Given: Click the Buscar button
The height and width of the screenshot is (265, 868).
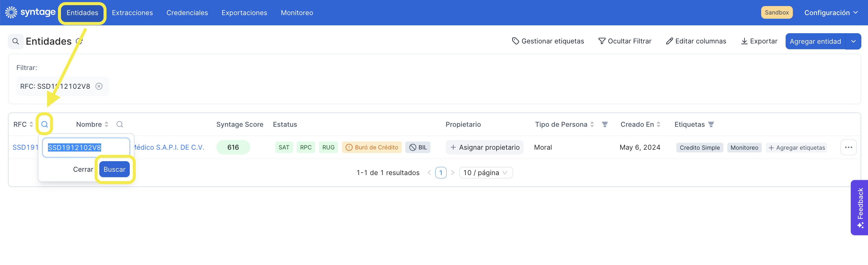Looking at the screenshot, I should (114, 169).
